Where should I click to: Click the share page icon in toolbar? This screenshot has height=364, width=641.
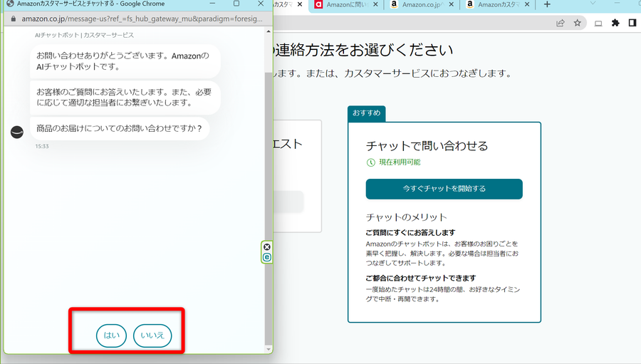click(561, 23)
